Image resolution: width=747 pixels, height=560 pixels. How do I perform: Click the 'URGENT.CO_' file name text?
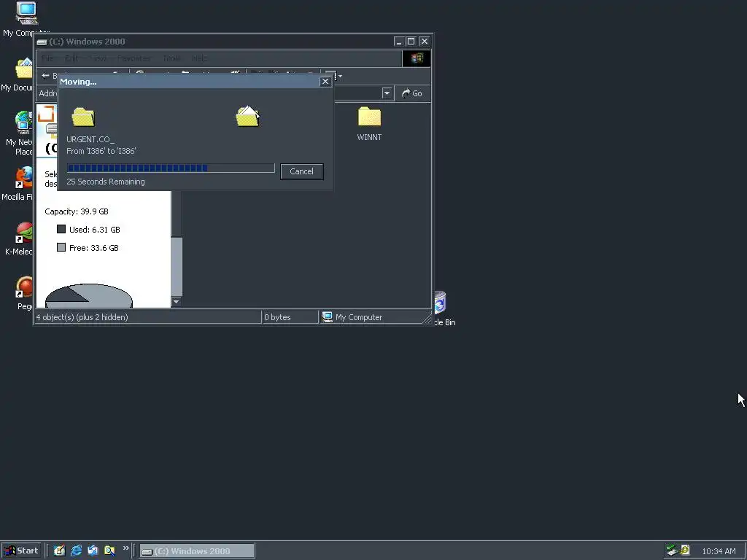click(90, 139)
